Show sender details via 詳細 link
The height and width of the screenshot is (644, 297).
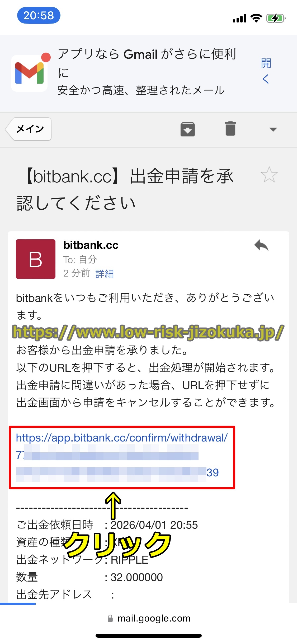(105, 274)
